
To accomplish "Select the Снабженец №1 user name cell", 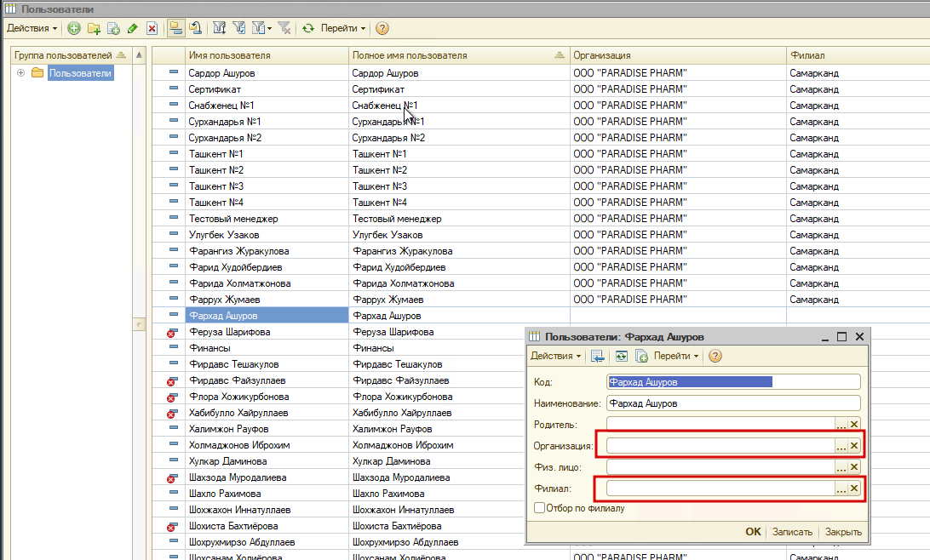I will point(267,105).
